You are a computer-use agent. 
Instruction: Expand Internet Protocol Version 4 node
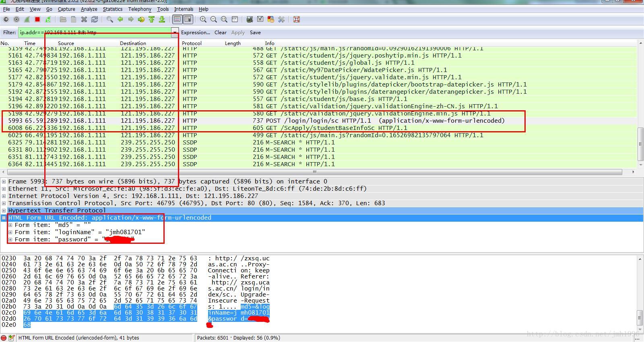(4, 196)
